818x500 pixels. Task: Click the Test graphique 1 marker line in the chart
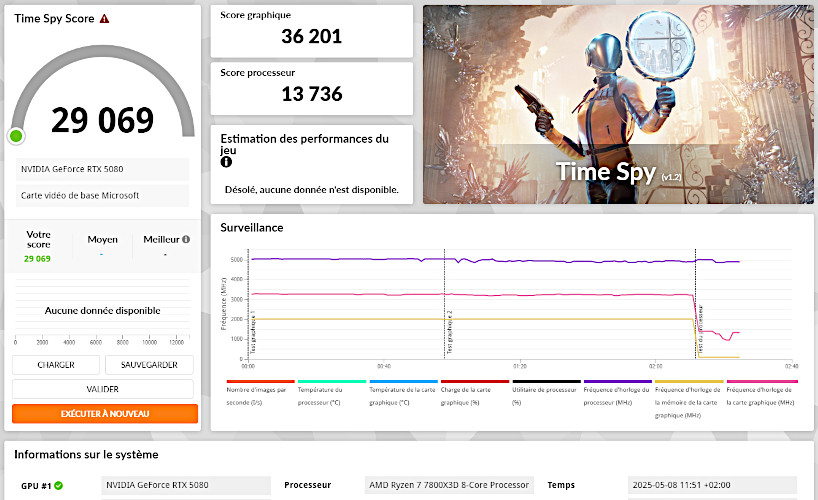click(249, 304)
